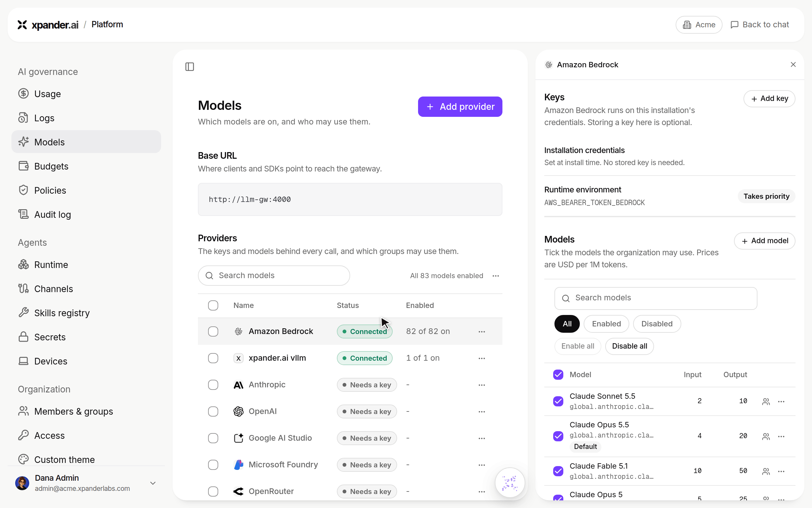Open the xpander.ai logo home
812x508 pixels.
48,24
